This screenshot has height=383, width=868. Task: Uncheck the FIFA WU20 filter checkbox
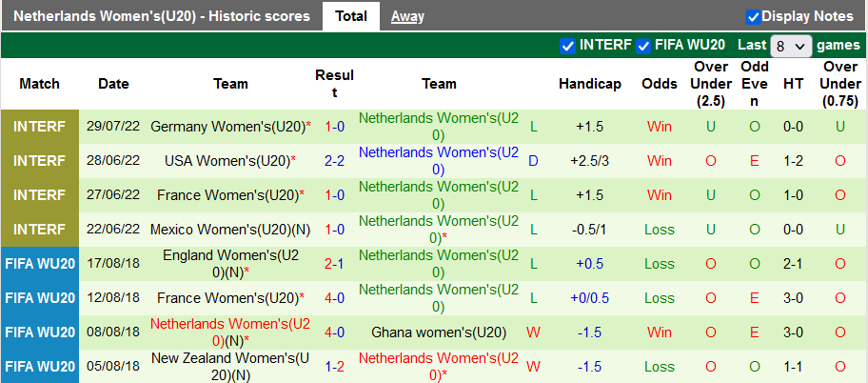pyautogui.click(x=644, y=46)
